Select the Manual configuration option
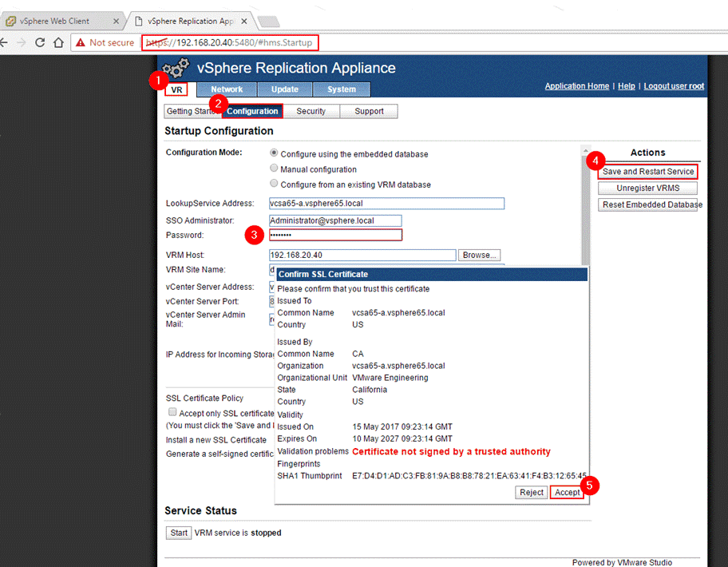 (274, 169)
